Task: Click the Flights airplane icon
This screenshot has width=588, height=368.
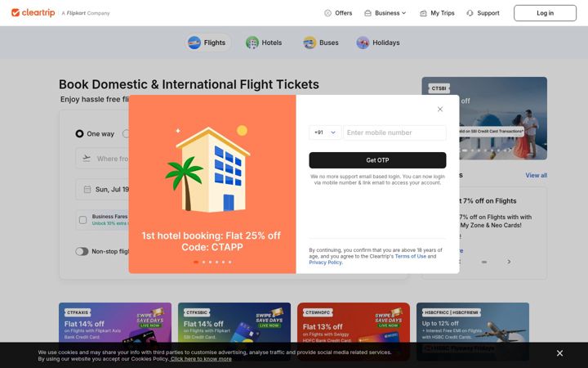Action: point(194,43)
